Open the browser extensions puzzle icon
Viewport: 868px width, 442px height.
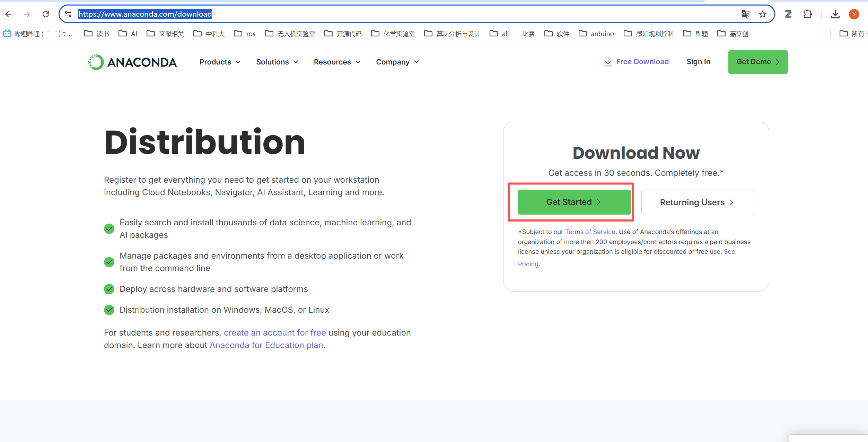tap(807, 14)
